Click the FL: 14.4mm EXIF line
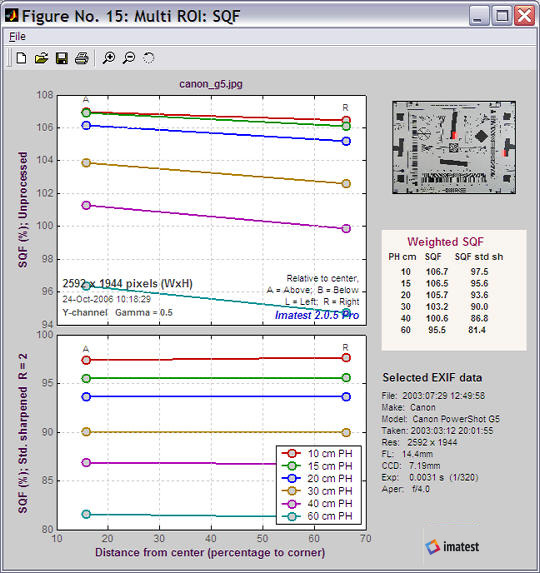This screenshot has width=540, height=573. [407, 454]
